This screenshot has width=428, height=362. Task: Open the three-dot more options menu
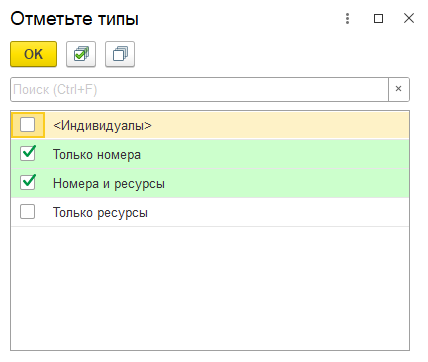(347, 18)
